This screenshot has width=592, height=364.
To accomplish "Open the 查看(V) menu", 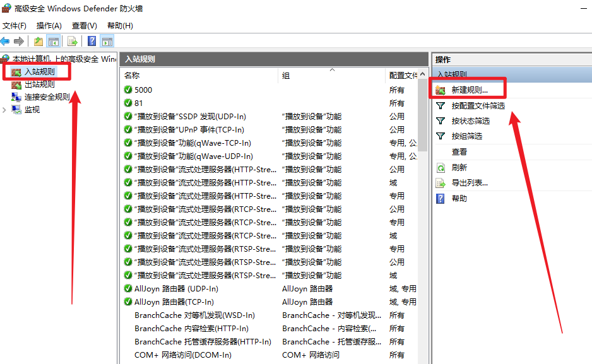I will point(85,26).
